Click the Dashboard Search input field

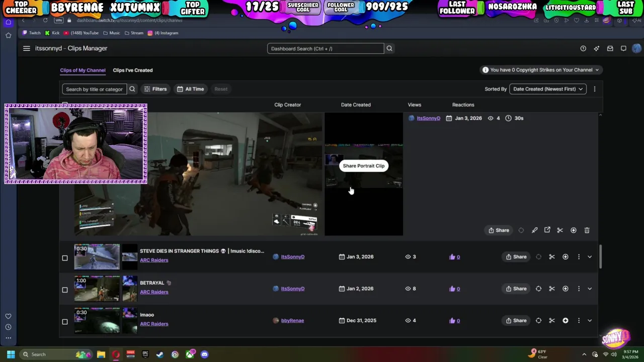[x=326, y=48]
